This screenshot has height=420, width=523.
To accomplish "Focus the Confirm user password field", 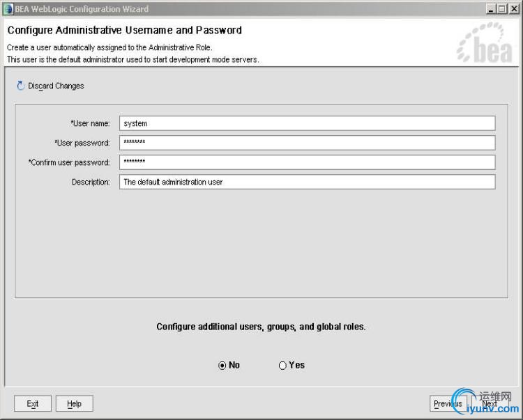I will [308, 162].
